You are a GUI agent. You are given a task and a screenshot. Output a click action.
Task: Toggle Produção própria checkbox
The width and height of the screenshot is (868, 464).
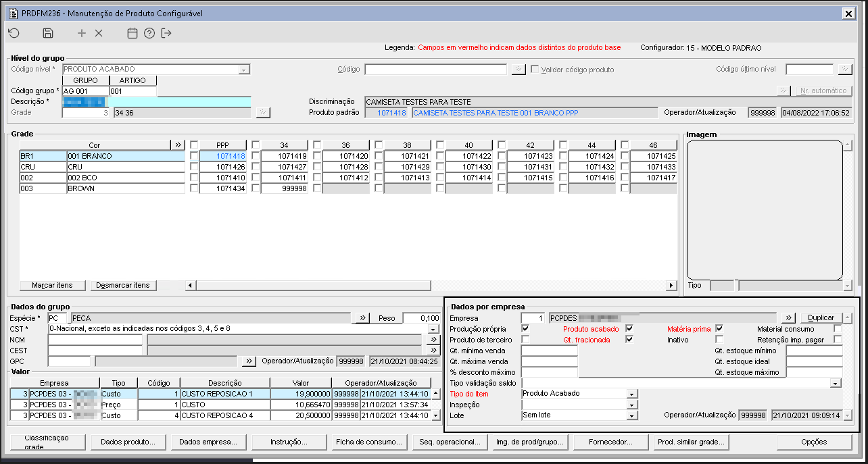pos(525,329)
